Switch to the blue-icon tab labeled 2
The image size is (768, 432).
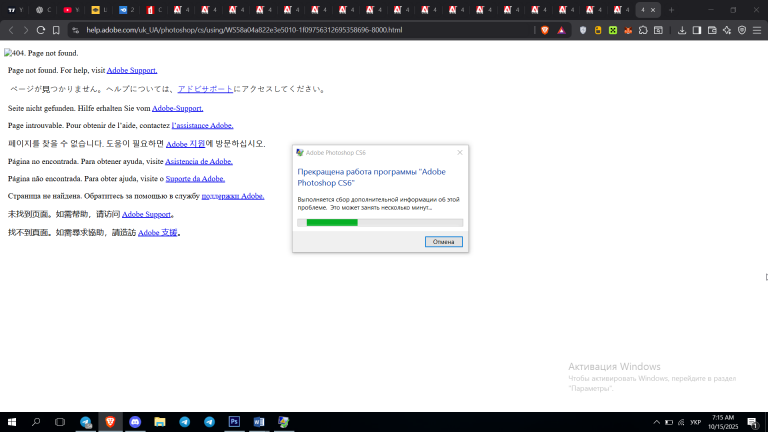tap(127, 10)
